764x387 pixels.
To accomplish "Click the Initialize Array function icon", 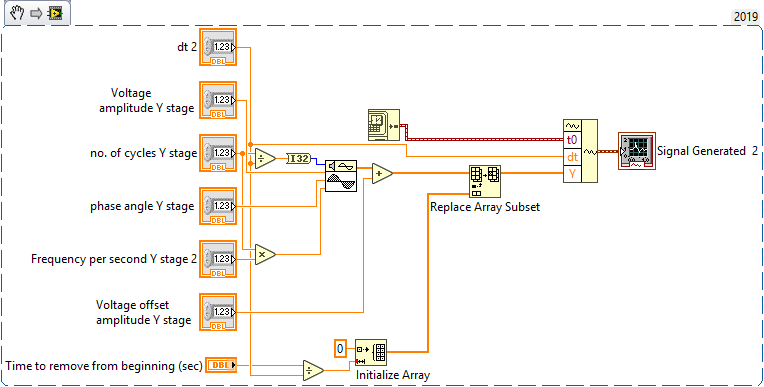I will pos(371,352).
